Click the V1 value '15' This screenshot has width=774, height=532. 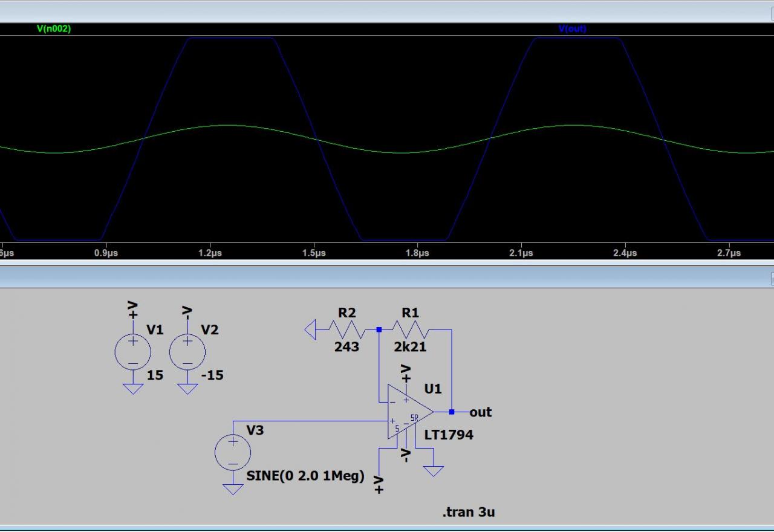(155, 375)
